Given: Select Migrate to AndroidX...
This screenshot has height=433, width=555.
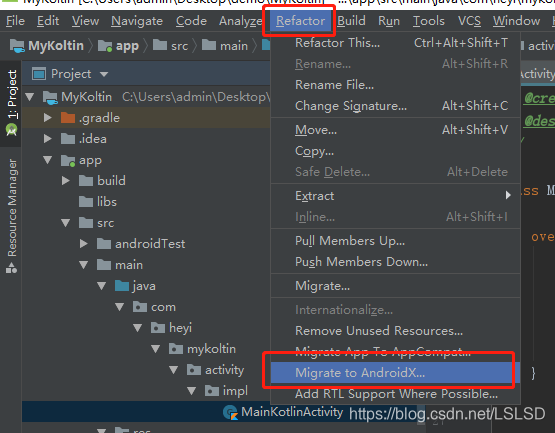Looking at the screenshot, I should click(x=395, y=373).
